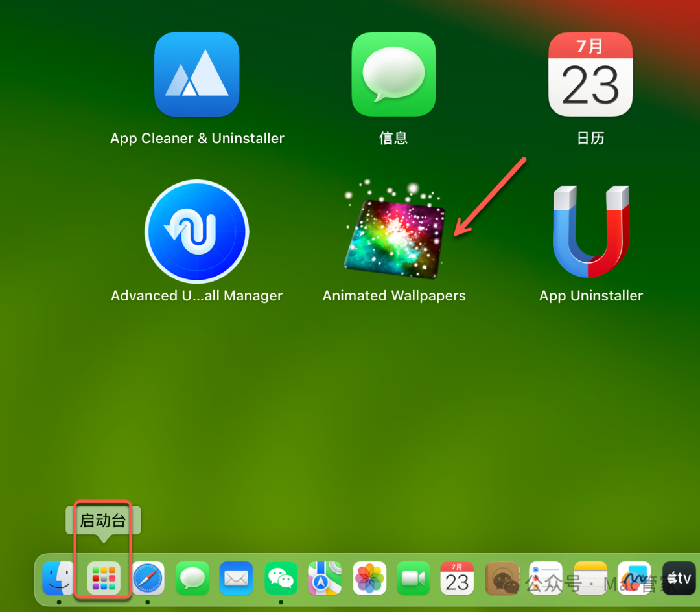This screenshot has width=700, height=612.
Task: Switch to WeChat in the Dock
Action: 281,578
